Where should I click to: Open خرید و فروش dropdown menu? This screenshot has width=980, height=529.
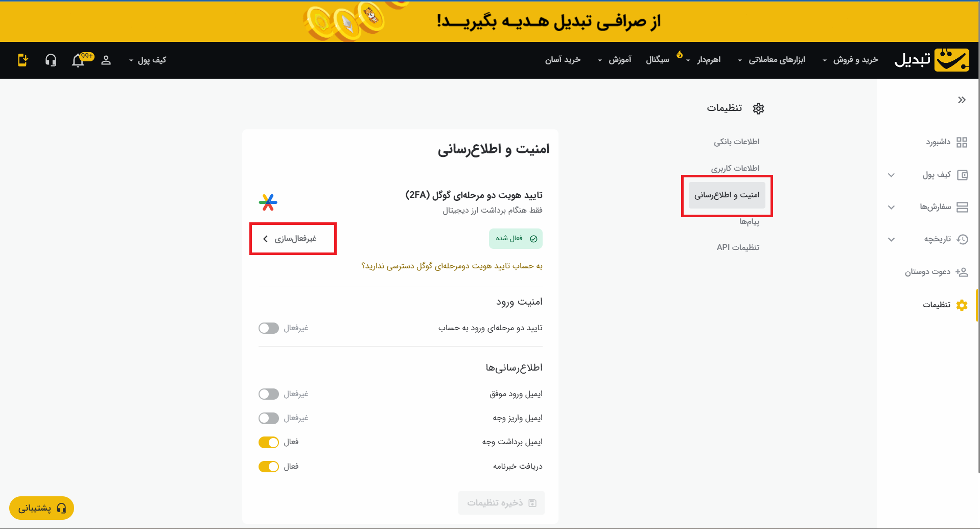pyautogui.click(x=850, y=60)
